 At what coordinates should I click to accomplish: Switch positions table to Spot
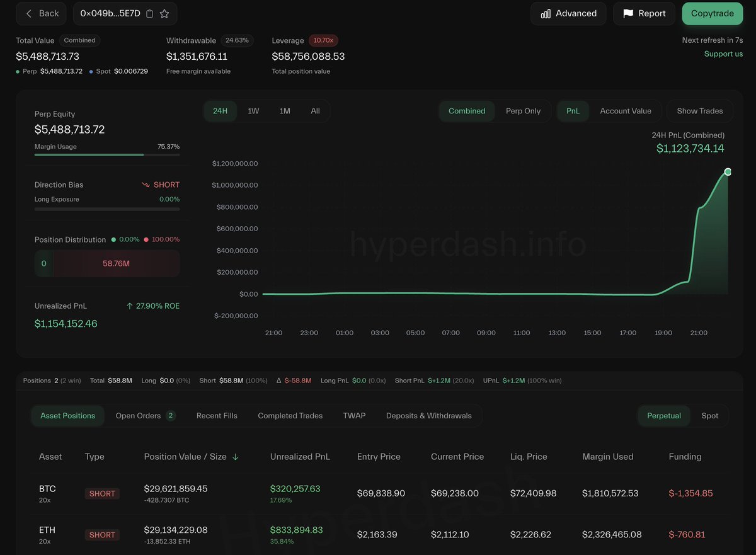[710, 416]
